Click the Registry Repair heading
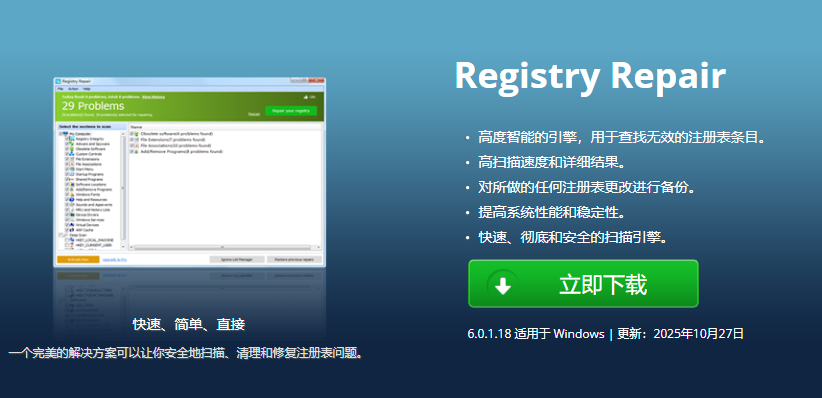The width and height of the screenshot is (822, 398). tap(590, 77)
